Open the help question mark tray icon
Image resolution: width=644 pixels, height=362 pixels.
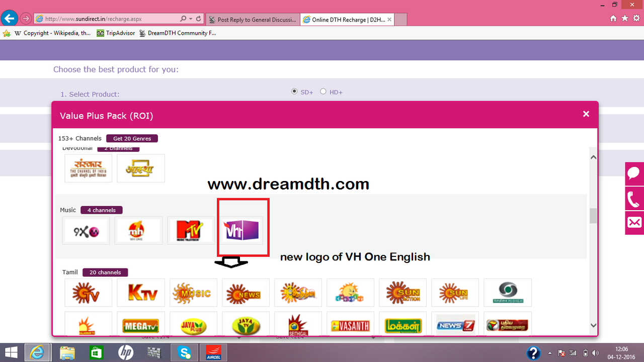click(533, 353)
